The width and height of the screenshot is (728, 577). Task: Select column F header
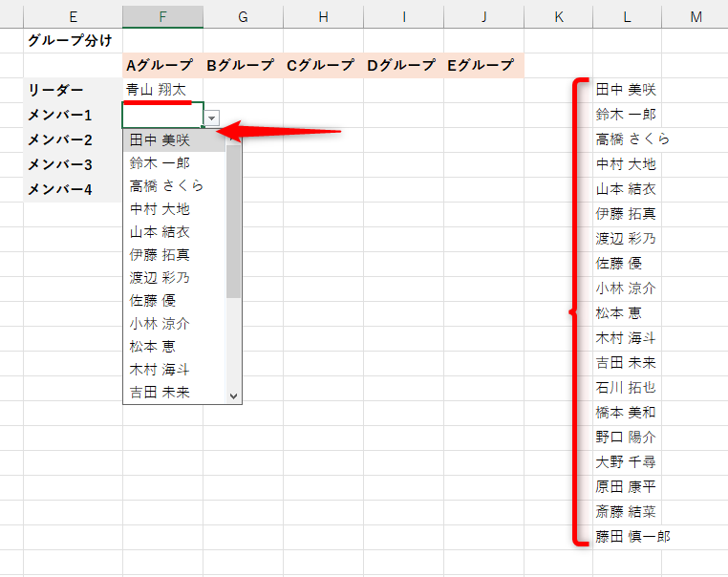coord(162,16)
